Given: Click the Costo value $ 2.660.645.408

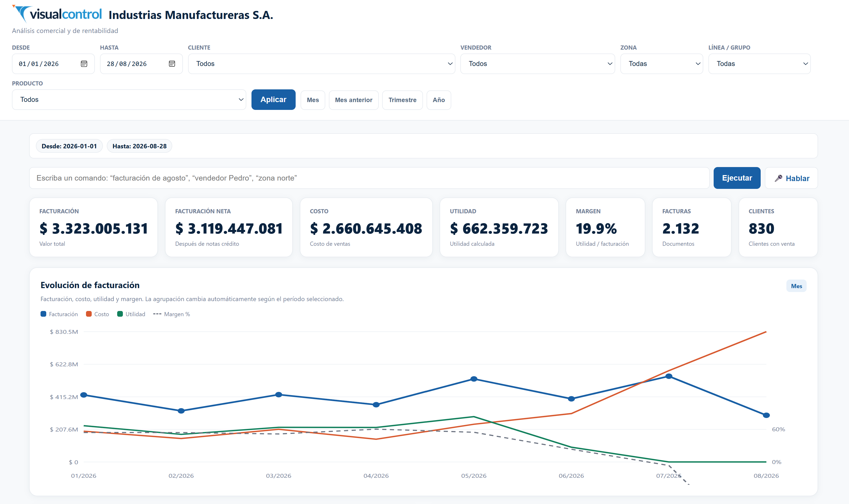Looking at the screenshot, I should 366,229.
